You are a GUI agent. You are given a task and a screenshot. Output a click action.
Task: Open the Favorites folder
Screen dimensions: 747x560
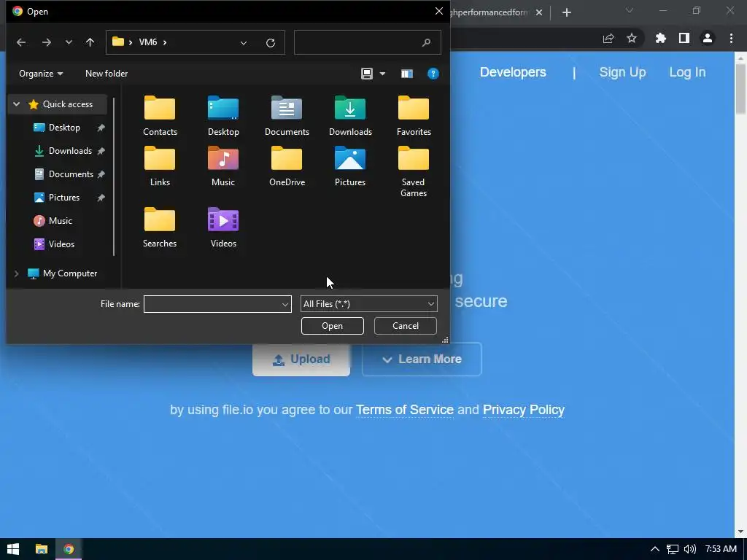(414, 116)
